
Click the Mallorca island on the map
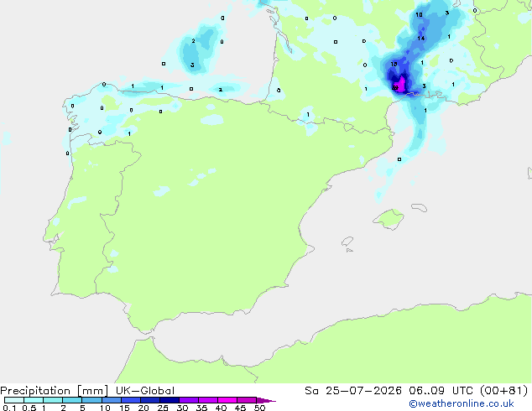[389, 219]
